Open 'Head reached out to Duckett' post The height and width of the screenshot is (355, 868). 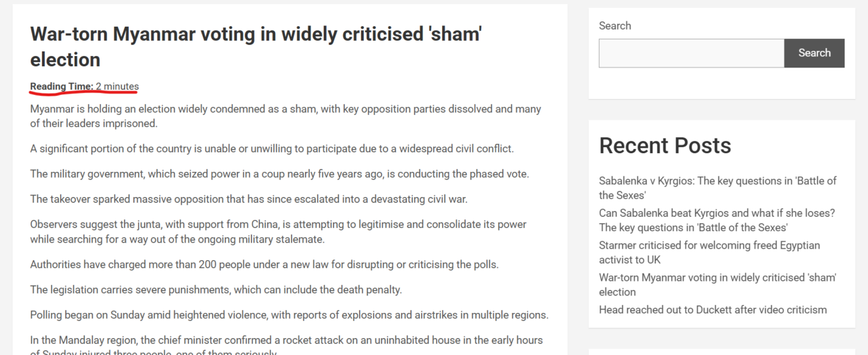pyautogui.click(x=712, y=310)
